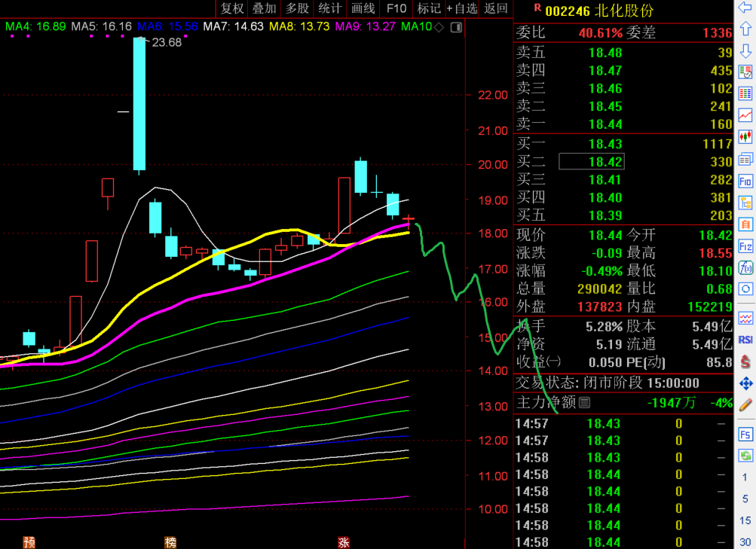The width and height of the screenshot is (756, 549).
Task: Click the 涨 marker at chart bottom
Action: 344,543
